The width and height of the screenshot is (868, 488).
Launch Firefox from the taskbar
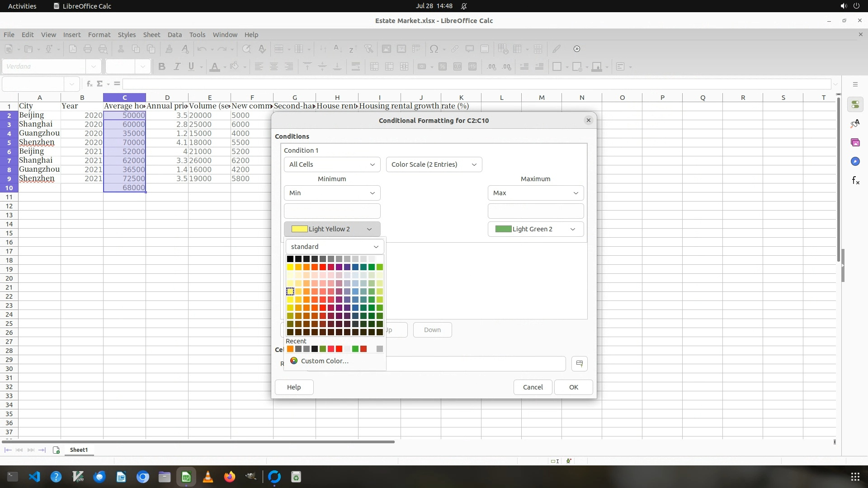click(230, 477)
